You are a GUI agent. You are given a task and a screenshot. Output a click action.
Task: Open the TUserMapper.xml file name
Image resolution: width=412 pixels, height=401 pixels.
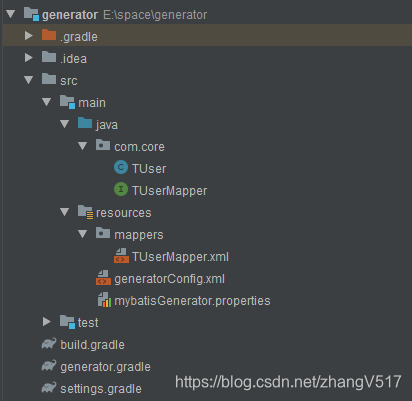(180, 257)
